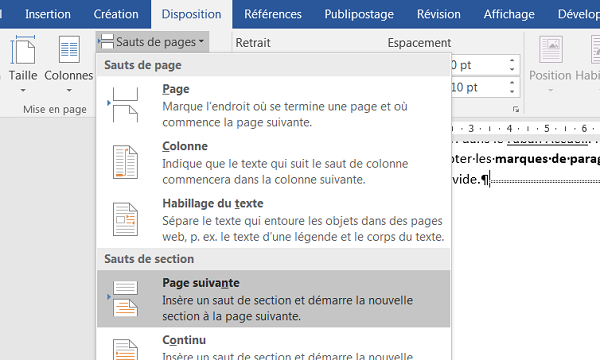Open the Développeur tab
This screenshot has height=360, width=600.
tap(579, 14)
